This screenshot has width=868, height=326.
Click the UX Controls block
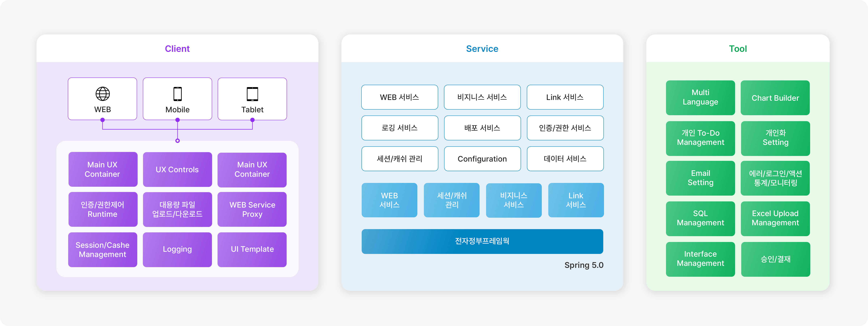click(177, 169)
